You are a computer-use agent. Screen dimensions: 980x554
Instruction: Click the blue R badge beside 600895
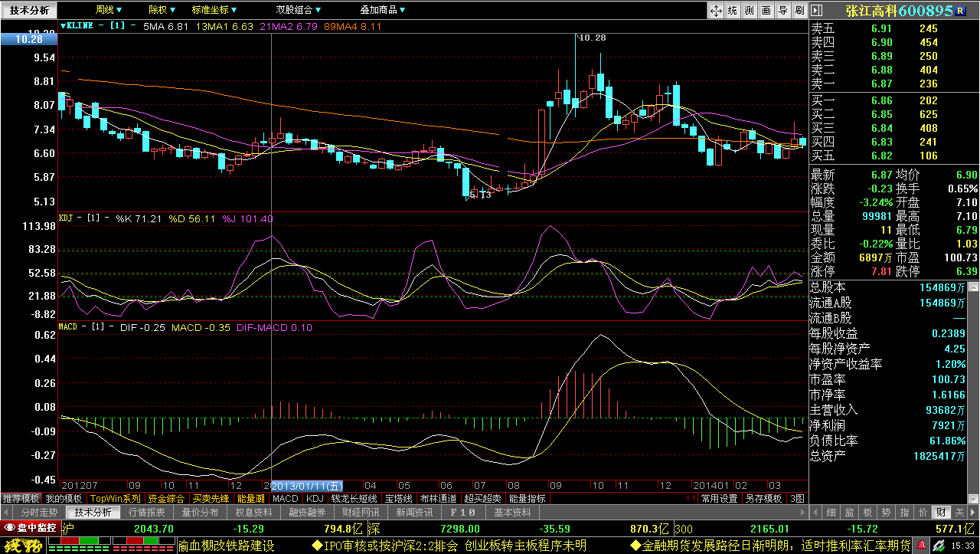960,11
